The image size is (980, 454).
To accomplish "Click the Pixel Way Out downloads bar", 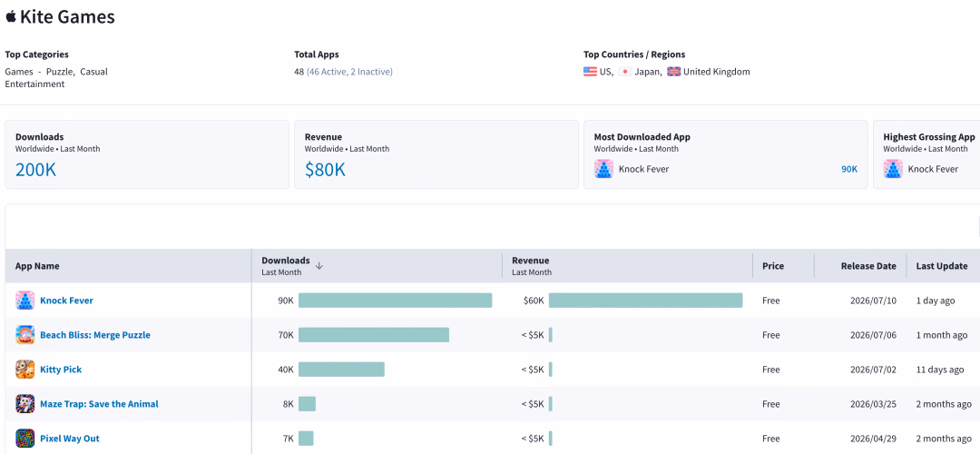I will [306, 438].
